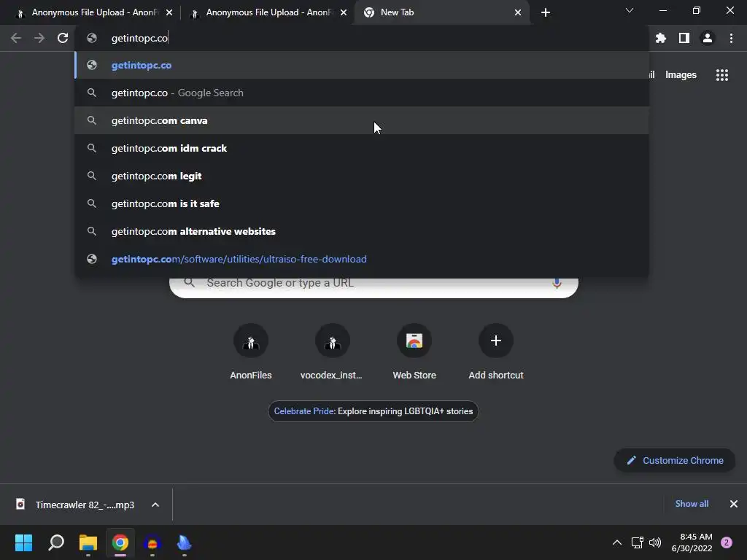Click Chrome icon in the taskbar
Screen dimensions: 747x560
tap(120, 542)
